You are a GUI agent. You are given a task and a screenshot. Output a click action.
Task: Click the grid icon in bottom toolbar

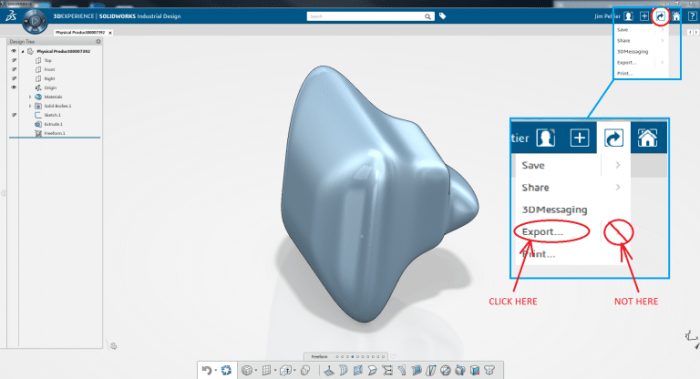266,370
